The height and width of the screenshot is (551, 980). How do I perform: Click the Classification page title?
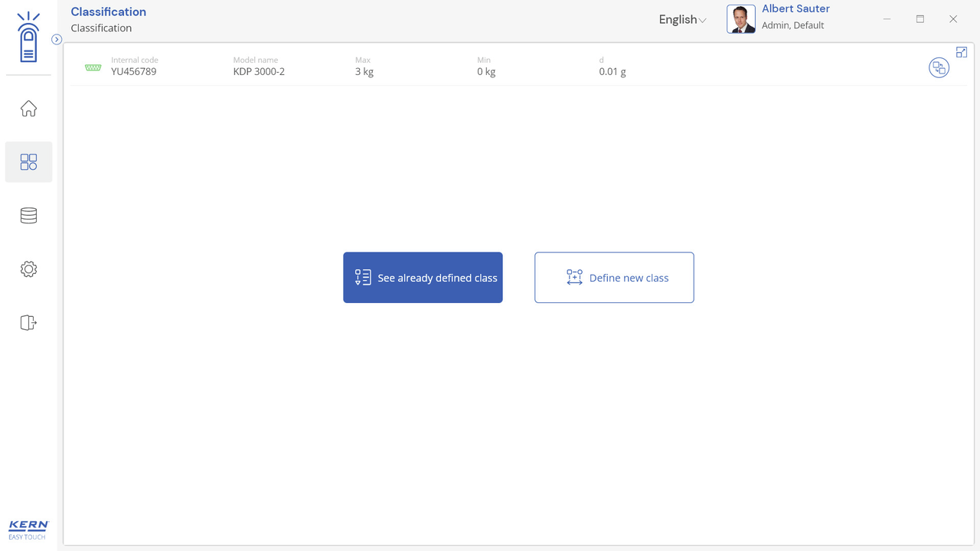[108, 11]
